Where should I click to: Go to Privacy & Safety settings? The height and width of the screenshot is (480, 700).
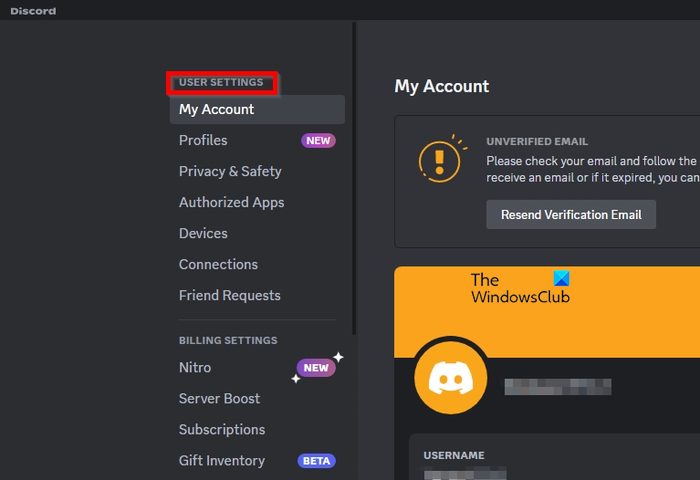click(230, 172)
